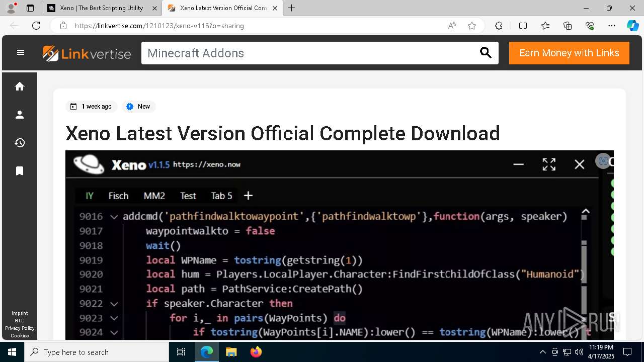This screenshot has height=362, width=644.
Task: Click the Linkvertise logo
Action: pos(87,53)
